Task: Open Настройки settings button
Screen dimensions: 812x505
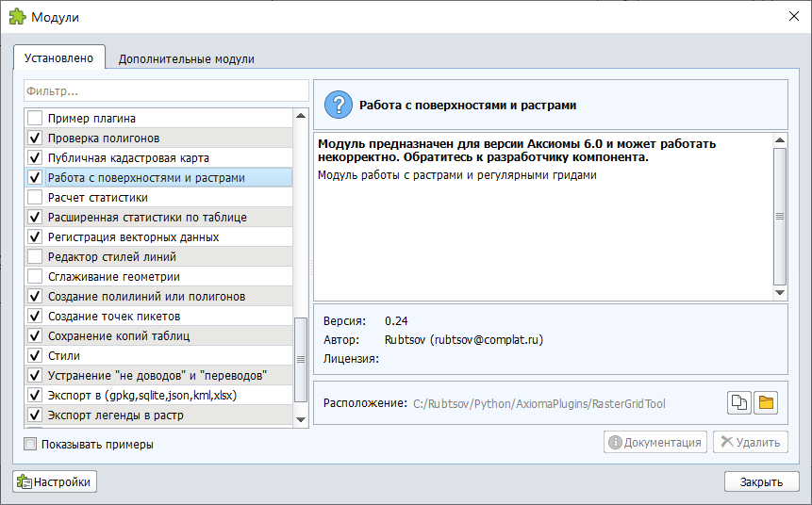Action: [55, 481]
